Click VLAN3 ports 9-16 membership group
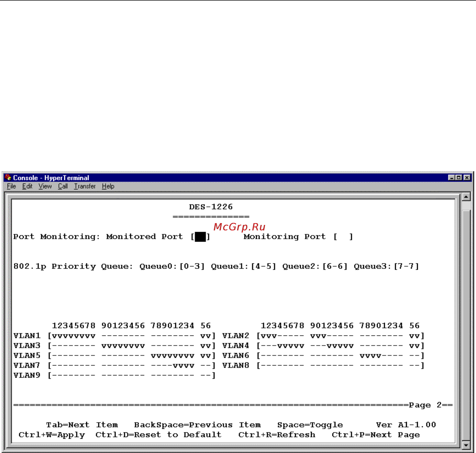 click(123, 346)
